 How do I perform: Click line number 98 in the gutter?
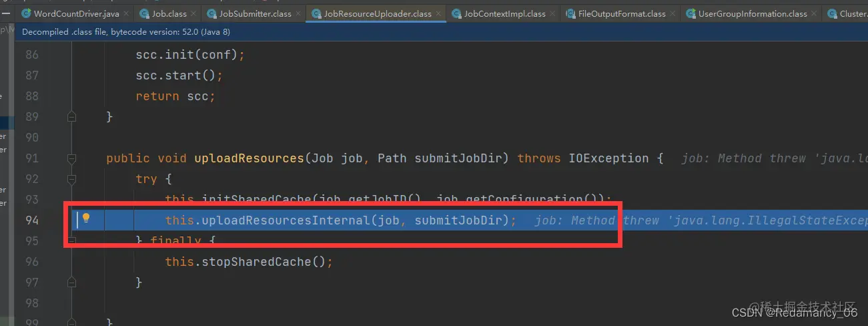pos(32,303)
